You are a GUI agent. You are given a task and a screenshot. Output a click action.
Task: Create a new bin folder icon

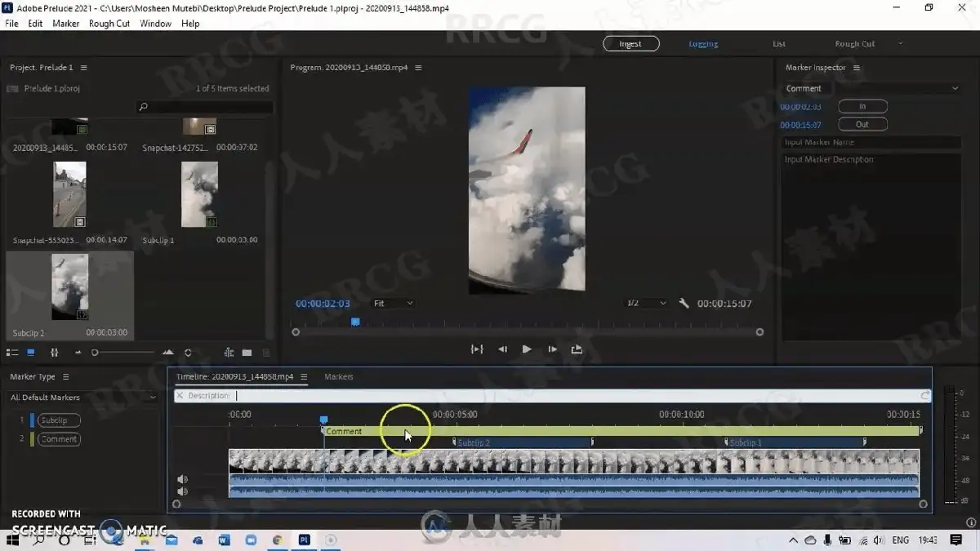247,353
